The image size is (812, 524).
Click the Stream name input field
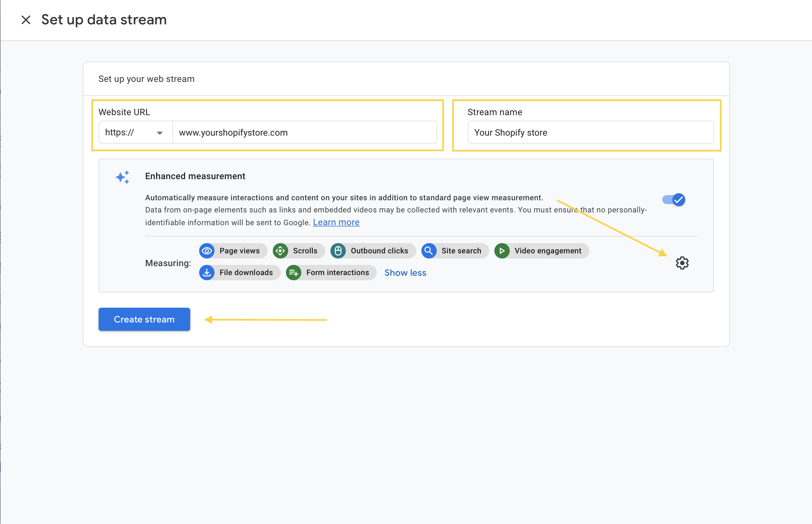[590, 132]
